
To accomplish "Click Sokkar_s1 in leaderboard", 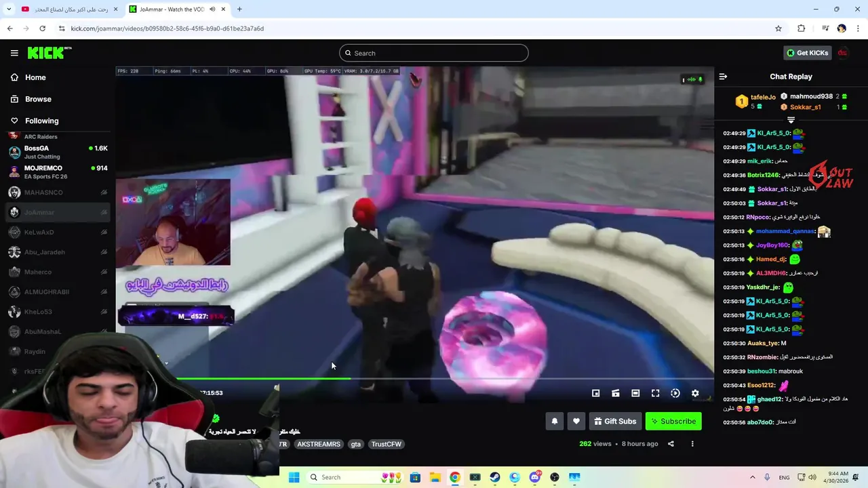I will click(805, 107).
